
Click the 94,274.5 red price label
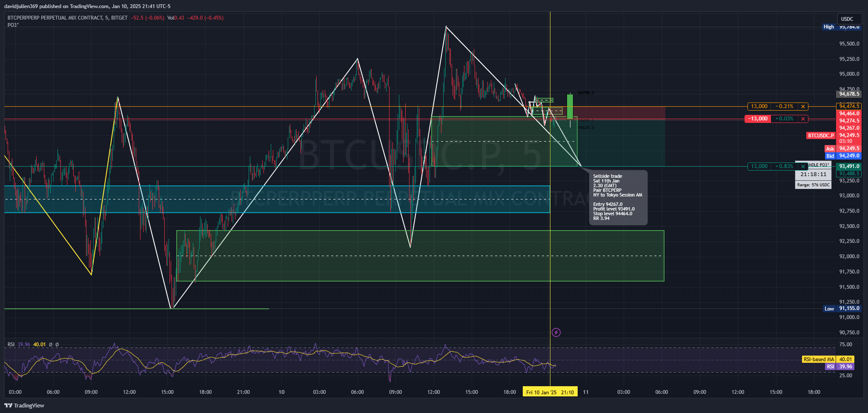pyautogui.click(x=849, y=121)
